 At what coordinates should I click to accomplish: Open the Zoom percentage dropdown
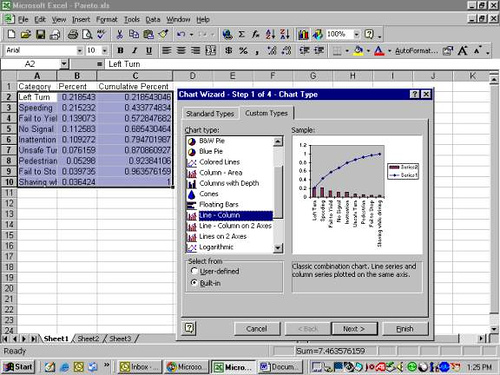click(x=357, y=34)
